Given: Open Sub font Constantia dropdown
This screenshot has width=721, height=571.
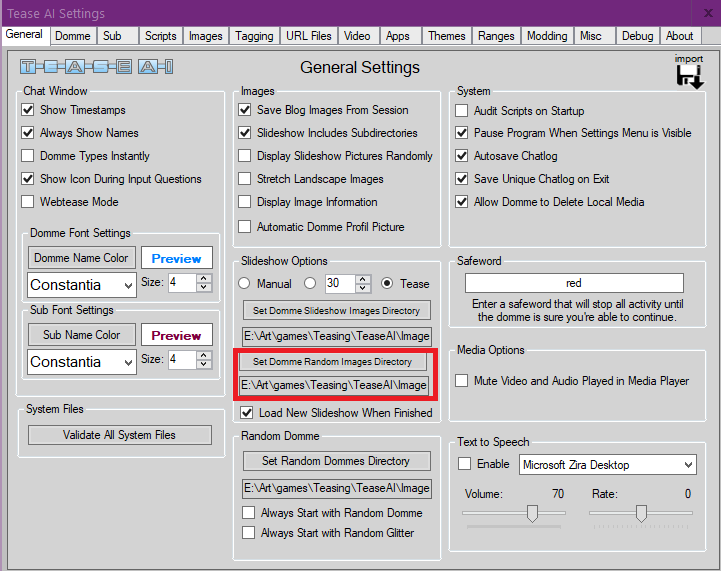Looking at the screenshot, I should [128, 362].
